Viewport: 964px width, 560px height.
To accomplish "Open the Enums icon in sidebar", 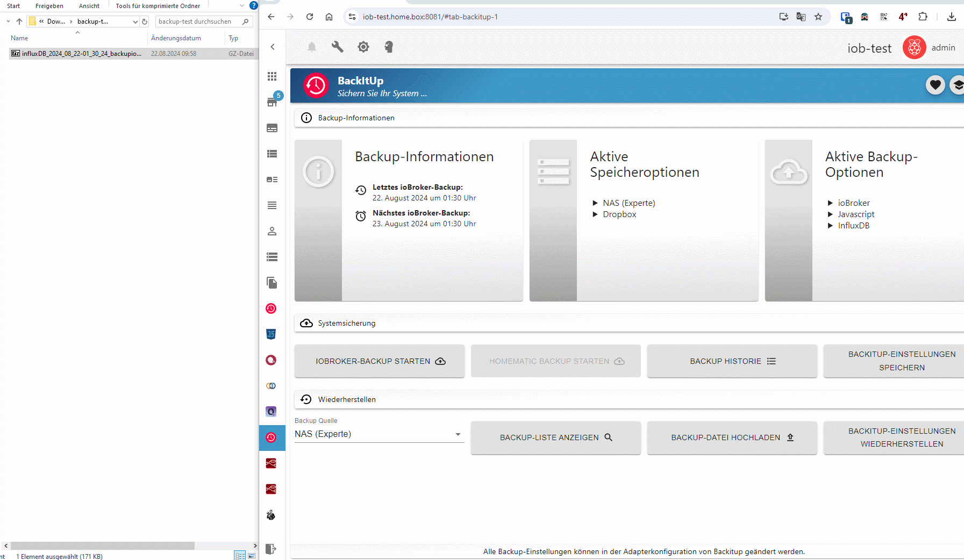I will pos(272,180).
